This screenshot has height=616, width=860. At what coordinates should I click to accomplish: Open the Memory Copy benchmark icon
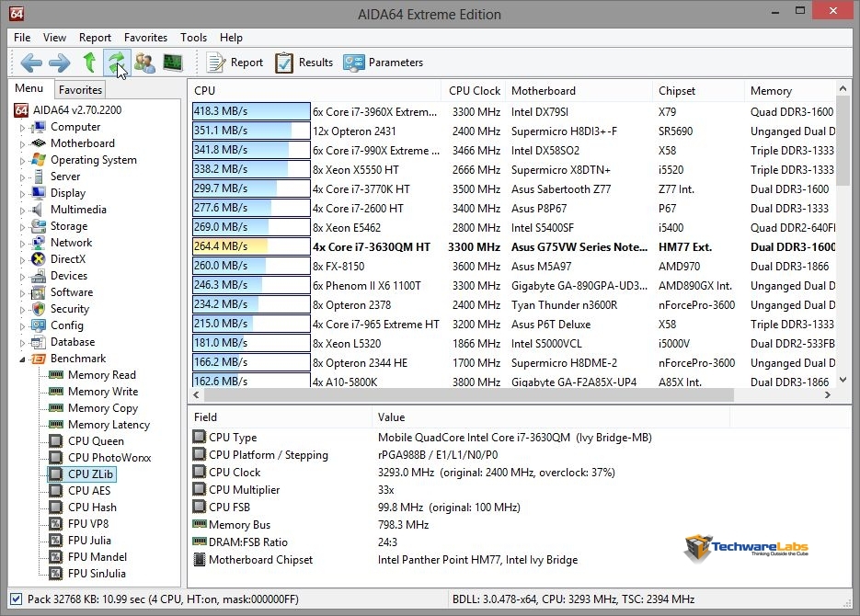tap(56, 407)
